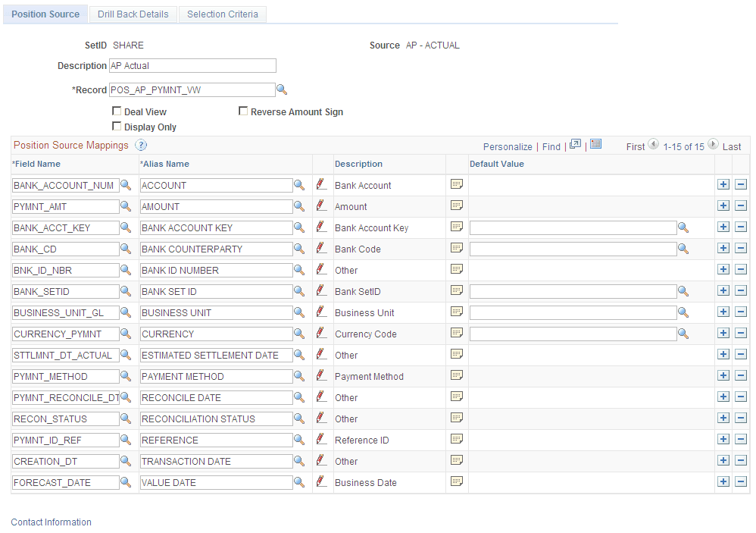Open the Selection Criteria tab
756x533 pixels.
(222, 14)
